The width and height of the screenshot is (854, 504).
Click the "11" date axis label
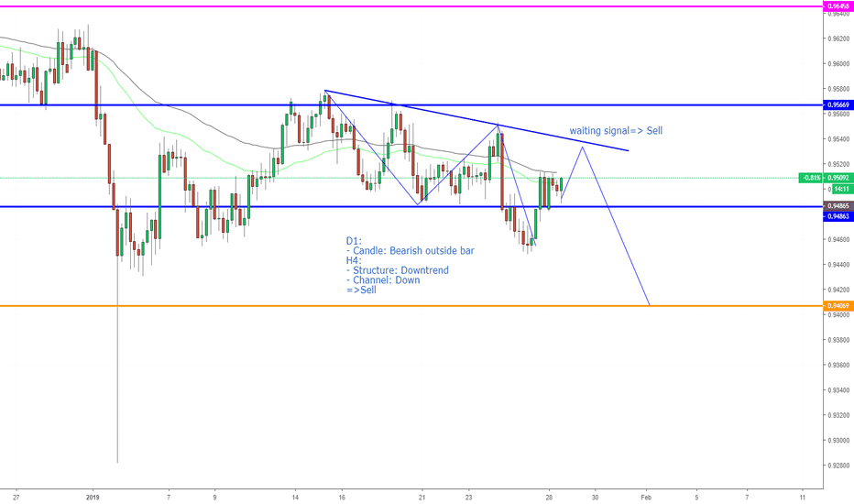point(803,497)
